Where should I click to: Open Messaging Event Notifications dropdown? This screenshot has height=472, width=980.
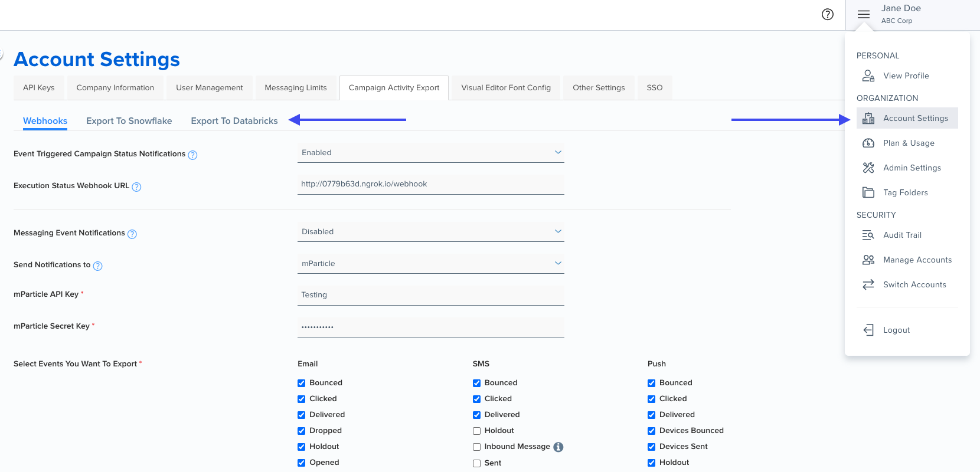(431, 232)
